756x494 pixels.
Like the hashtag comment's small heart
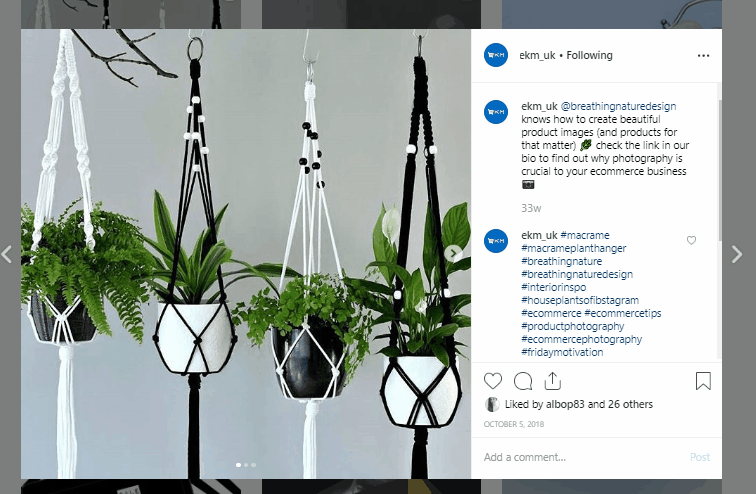coord(691,240)
